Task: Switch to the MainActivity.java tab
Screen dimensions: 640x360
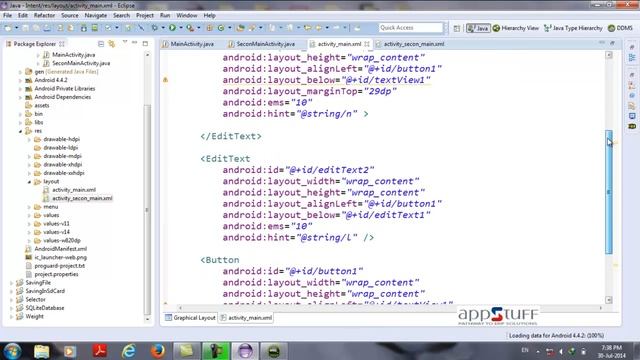Action: [x=188, y=44]
